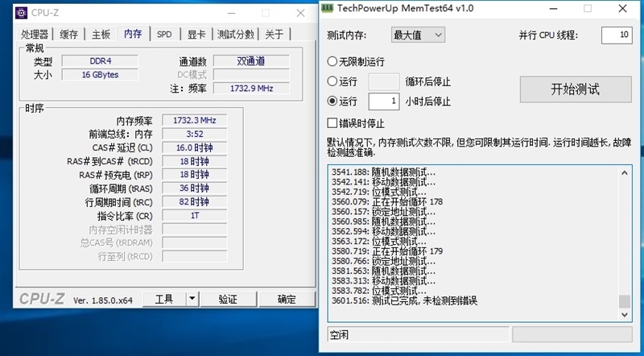Minimize the CPU-Z window
Screen dimensions: 644x356
coord(232,13)
